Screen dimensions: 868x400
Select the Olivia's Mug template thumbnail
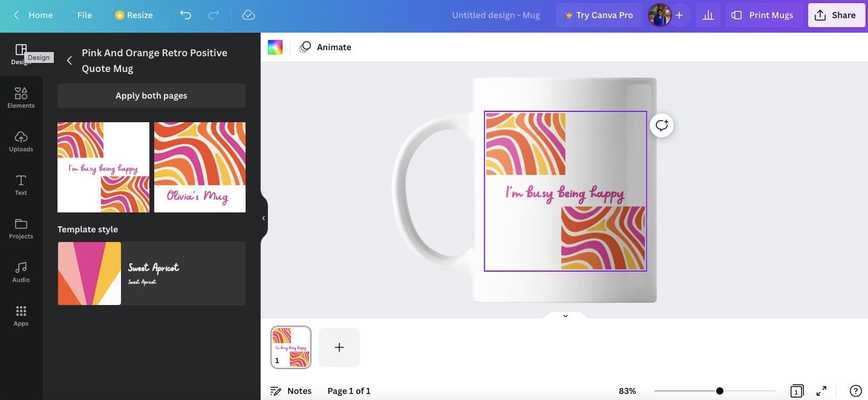click(200, 167)
